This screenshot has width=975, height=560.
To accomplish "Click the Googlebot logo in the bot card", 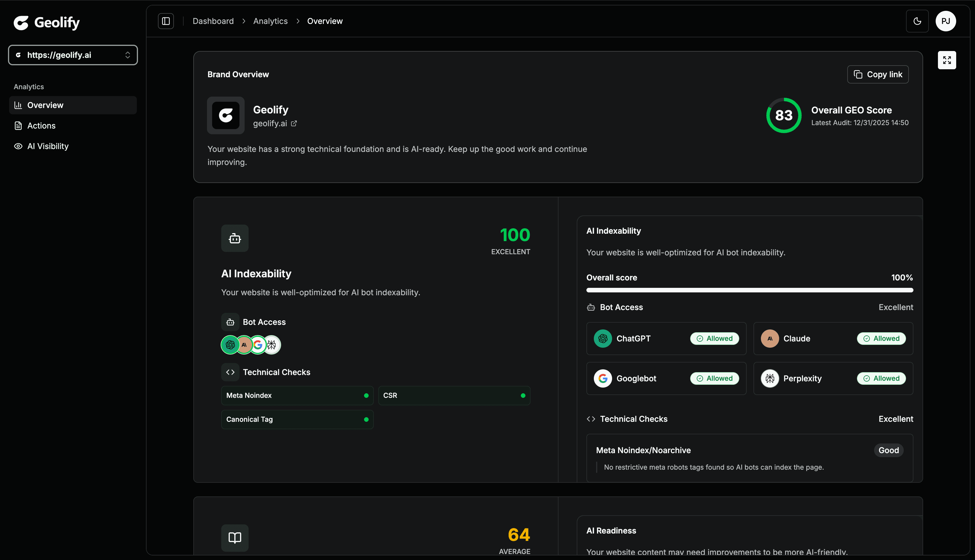I will pos(603,378).
